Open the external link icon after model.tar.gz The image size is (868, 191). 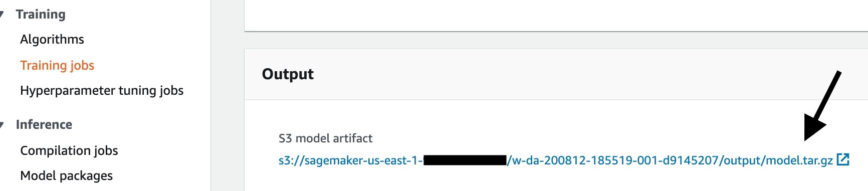[843, 160]
